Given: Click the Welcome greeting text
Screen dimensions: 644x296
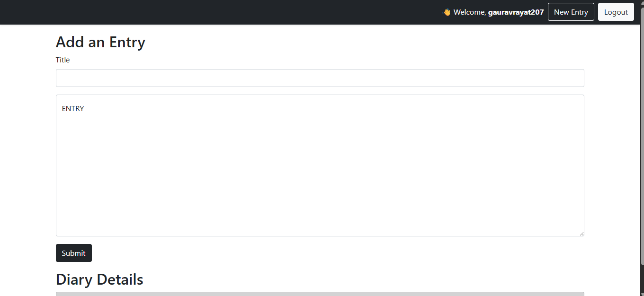Looking at the screenshot, I should [469, 12].
